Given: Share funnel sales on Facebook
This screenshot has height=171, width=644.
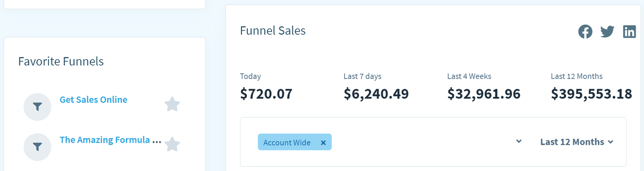Looking at the screenshot, I should coord(585,32).
